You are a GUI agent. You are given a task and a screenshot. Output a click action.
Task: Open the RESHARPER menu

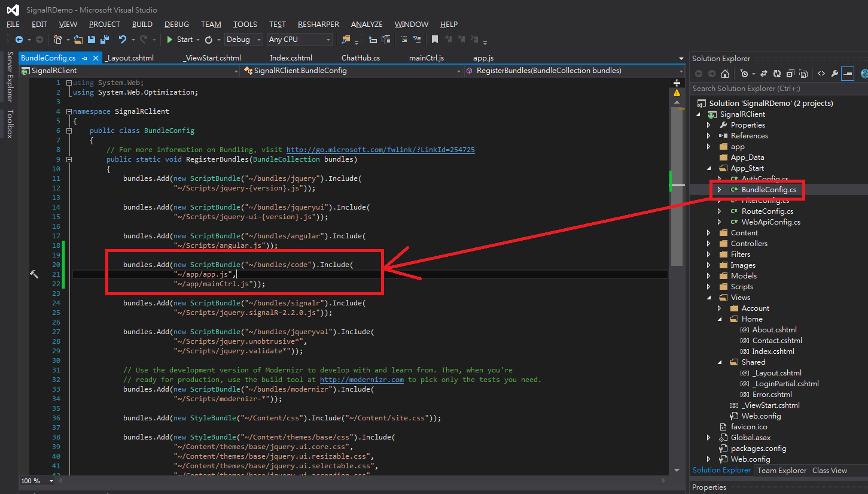[318, 25]
